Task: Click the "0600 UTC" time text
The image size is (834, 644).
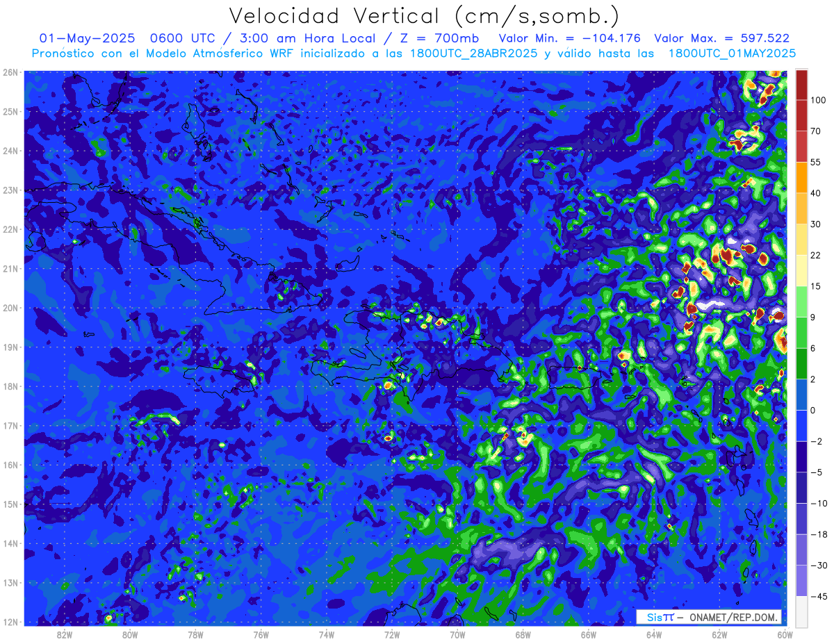Action: (x=185, y=38)
